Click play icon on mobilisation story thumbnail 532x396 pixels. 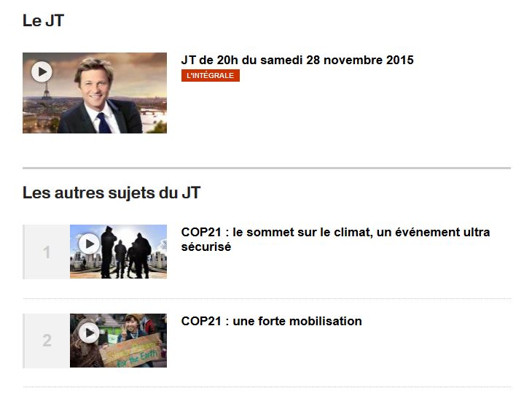[89, 333]
